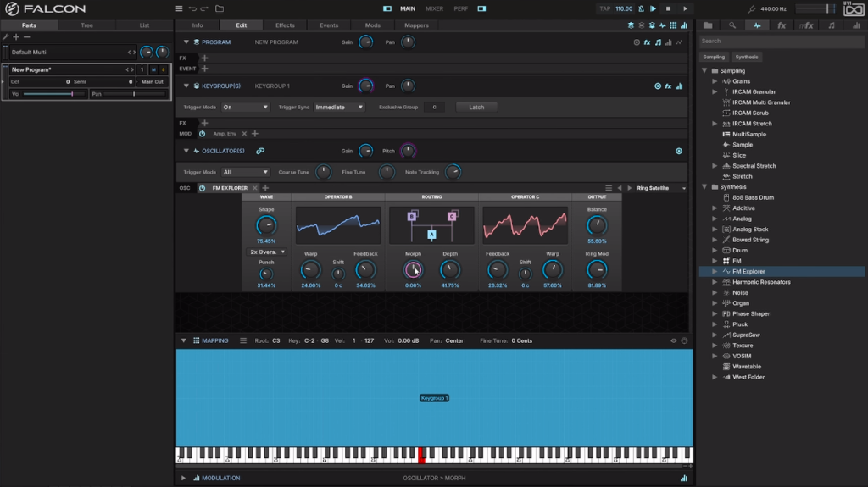Remove the FM EXPLORER oscillator
This screenshot has height=487, width=868.
coord(254,188)
